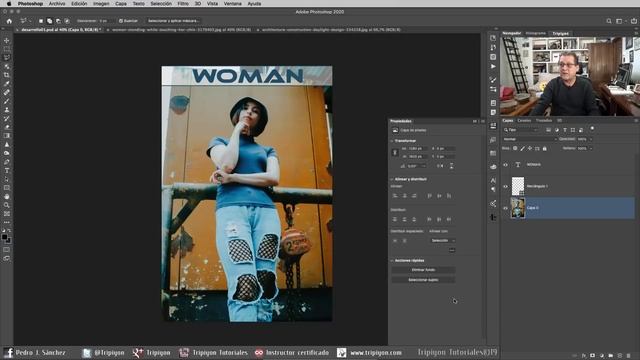The image size is (640, 360).
Task: Select the Clone Stamp tool
Action: click(x=7, y=110)
